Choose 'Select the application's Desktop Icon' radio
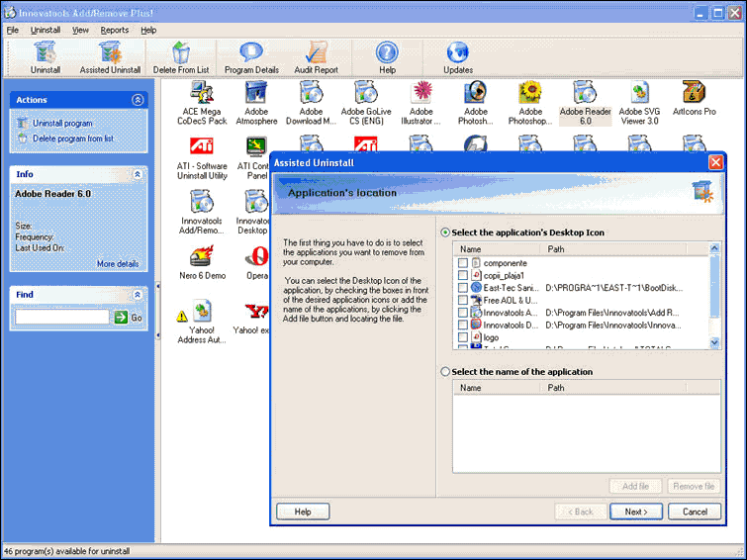This screenshot has width=747, height=560. [445, 233]
